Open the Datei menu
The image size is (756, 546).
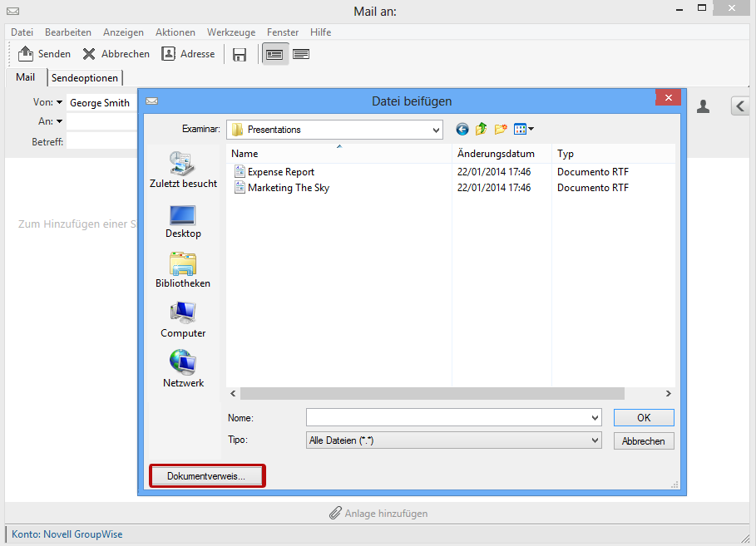pos(22,32)
